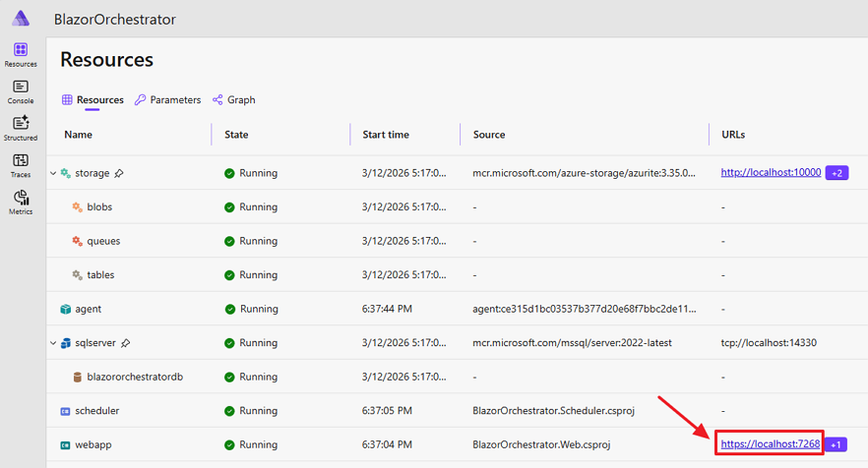Open the Console page in sidebar
This screenshot has height=468, width=868.
pyautogui.click(x=21, y=91)
